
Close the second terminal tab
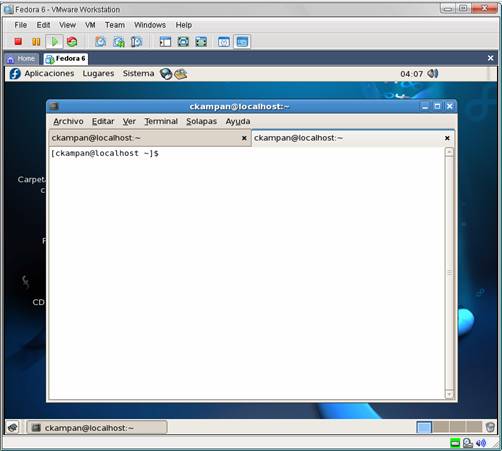coord(447,138)
